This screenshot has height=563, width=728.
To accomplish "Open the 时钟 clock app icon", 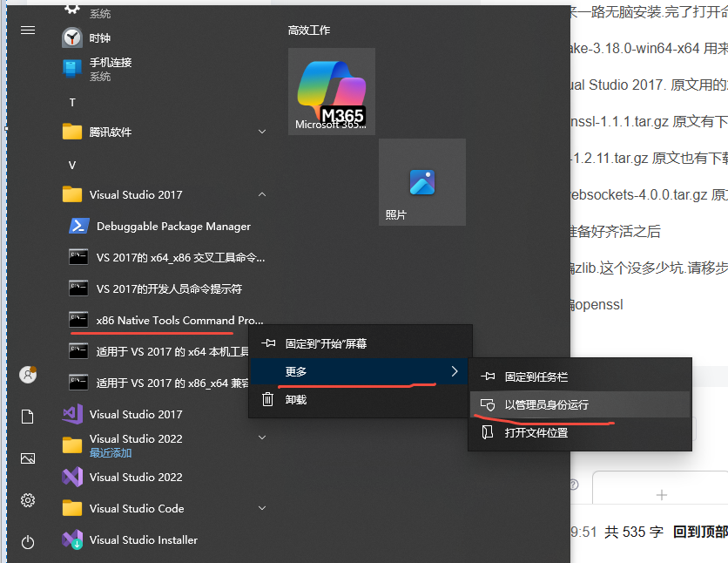I will click(72, 37).
